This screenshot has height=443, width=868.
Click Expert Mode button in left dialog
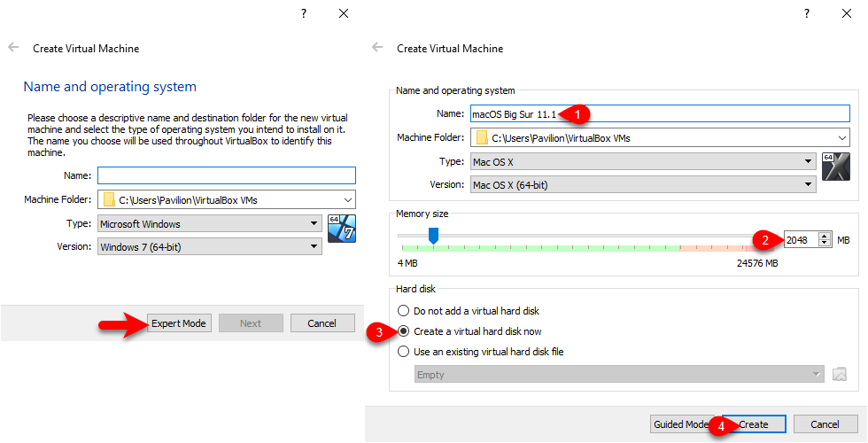pos(178,323)
